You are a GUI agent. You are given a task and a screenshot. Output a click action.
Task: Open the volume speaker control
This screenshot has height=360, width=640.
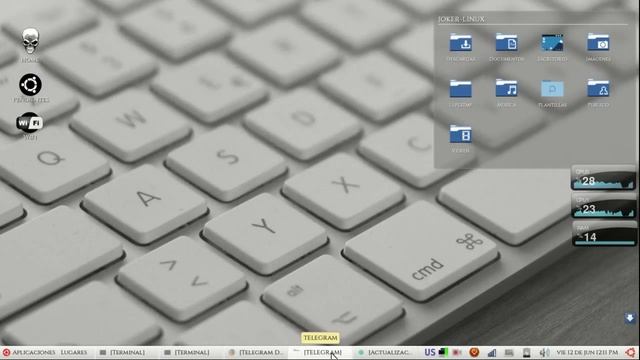tap(544, 352)
